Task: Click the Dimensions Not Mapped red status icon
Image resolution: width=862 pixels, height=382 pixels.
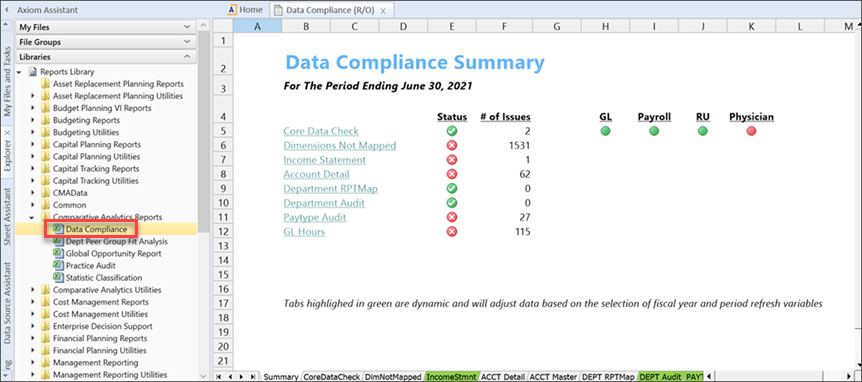Action: click(x=452, y=146)
